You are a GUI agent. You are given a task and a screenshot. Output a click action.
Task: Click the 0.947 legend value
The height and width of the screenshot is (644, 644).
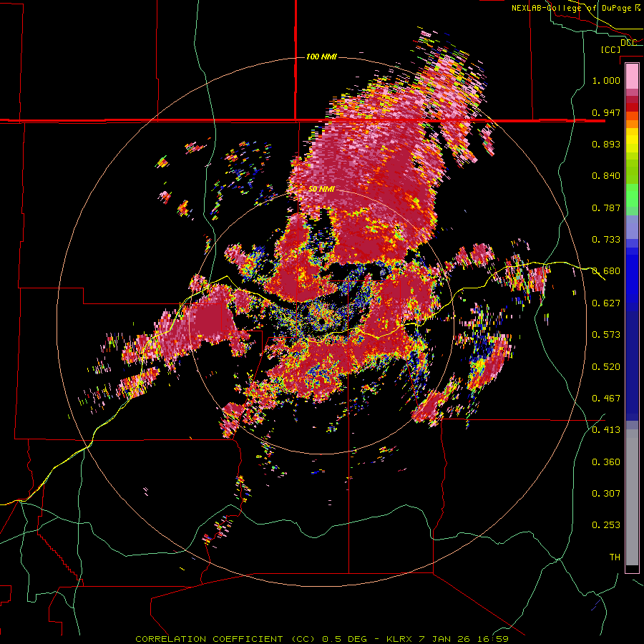(606, 112)
